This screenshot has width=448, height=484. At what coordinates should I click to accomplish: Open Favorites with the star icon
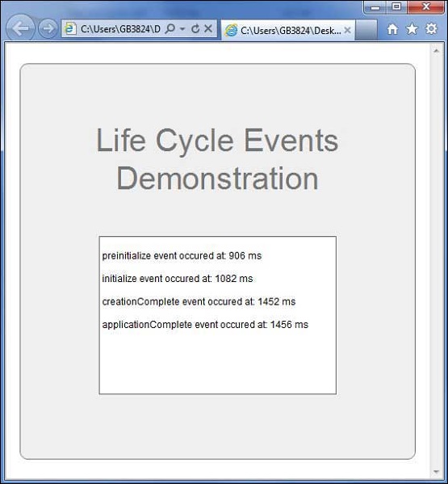coord(412,29)
